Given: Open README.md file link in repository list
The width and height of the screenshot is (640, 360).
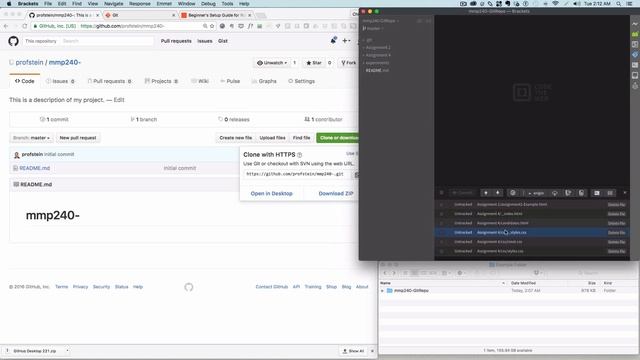Looking at the screenshot, I should [x=34, y=168].
